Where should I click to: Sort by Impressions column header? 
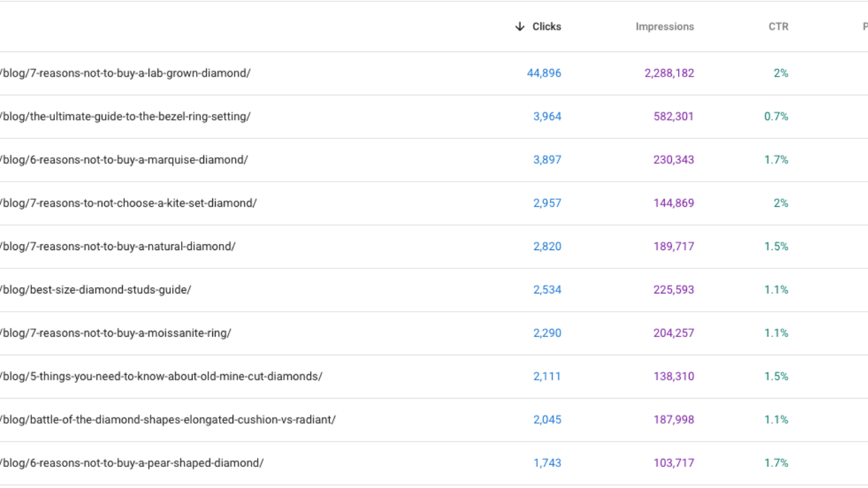(x=665, y=26)
